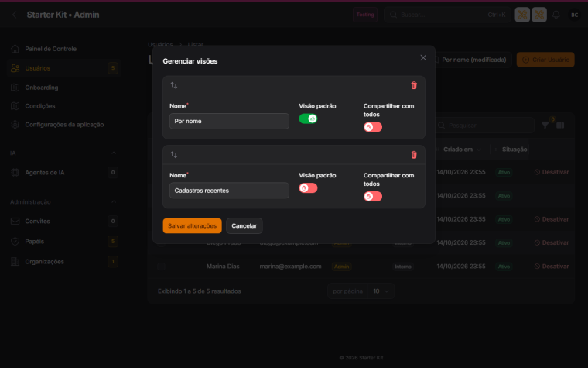This screenshot has width=588, height=368.
Task: Collapse the IA sidebar group
Action: 114,153
